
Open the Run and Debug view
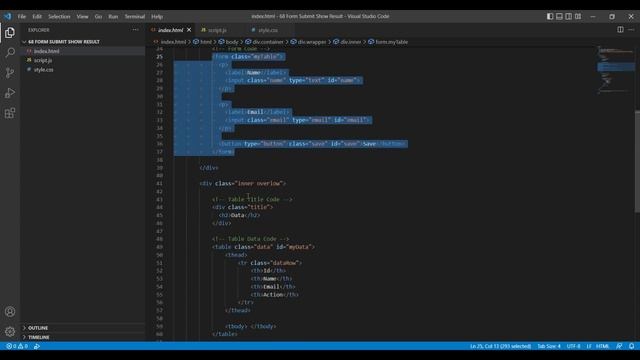coord(10,93)
